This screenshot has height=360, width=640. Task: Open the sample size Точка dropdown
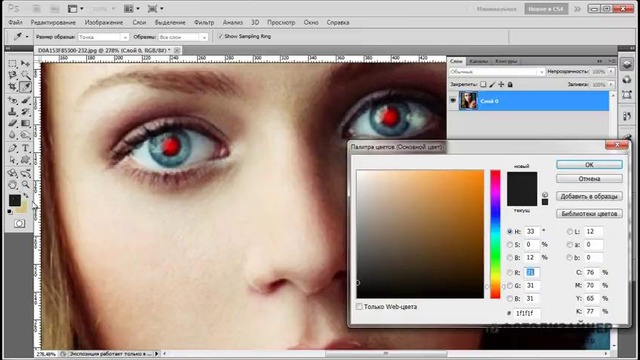point(103,37)
